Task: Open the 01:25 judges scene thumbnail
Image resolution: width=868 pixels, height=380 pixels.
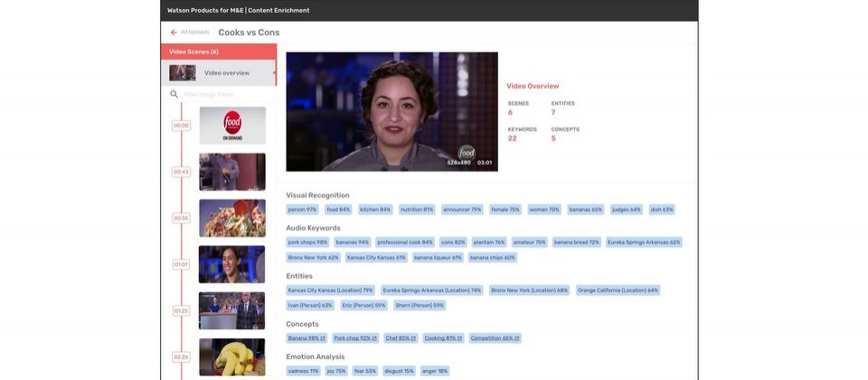Action: 232,310
